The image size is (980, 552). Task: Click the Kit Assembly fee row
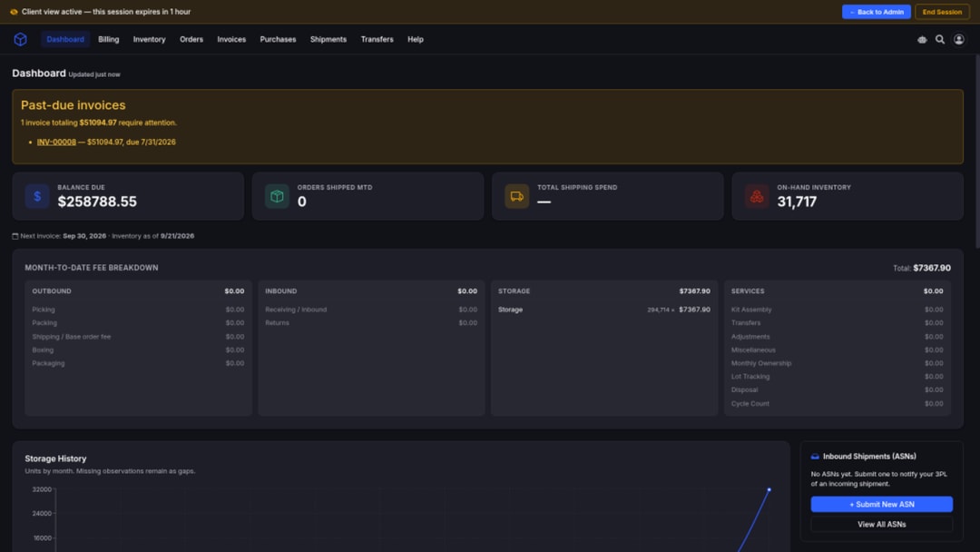click(838, 310)
